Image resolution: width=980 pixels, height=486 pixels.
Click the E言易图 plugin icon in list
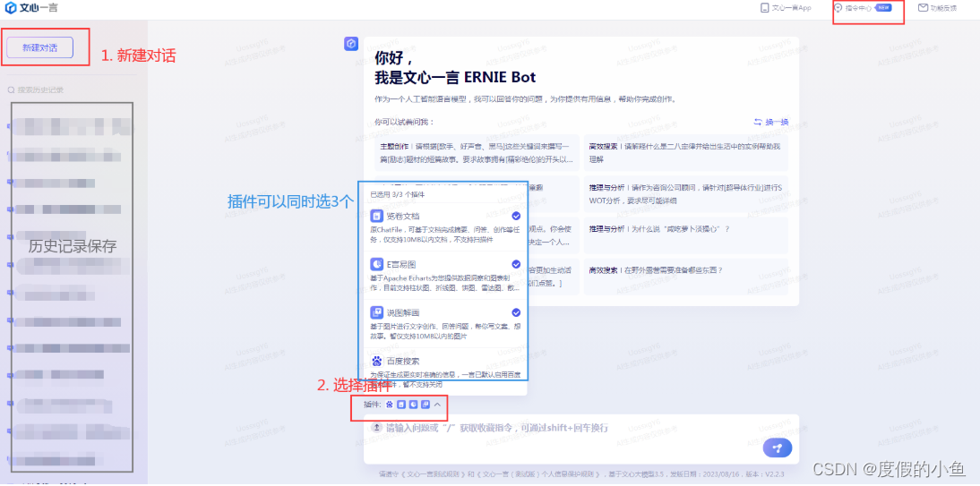point(376,264)
